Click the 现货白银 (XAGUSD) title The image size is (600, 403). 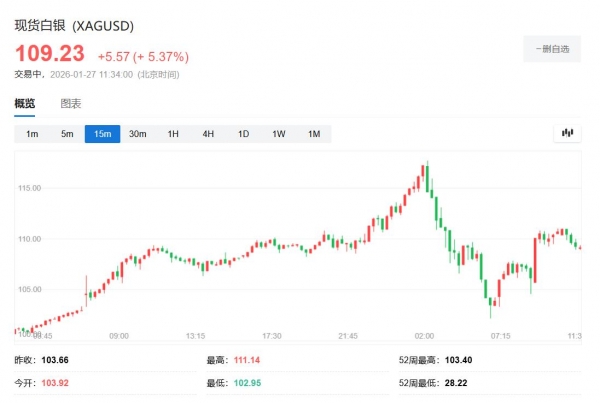(74, 24)
